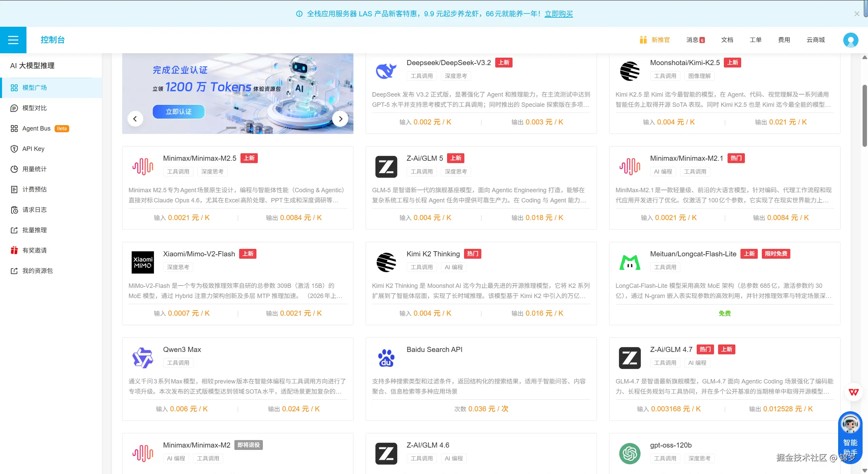This screenshot has height=474, width=868.
Task: Click the 请求日志 log icon
Action: coord(14,210)
